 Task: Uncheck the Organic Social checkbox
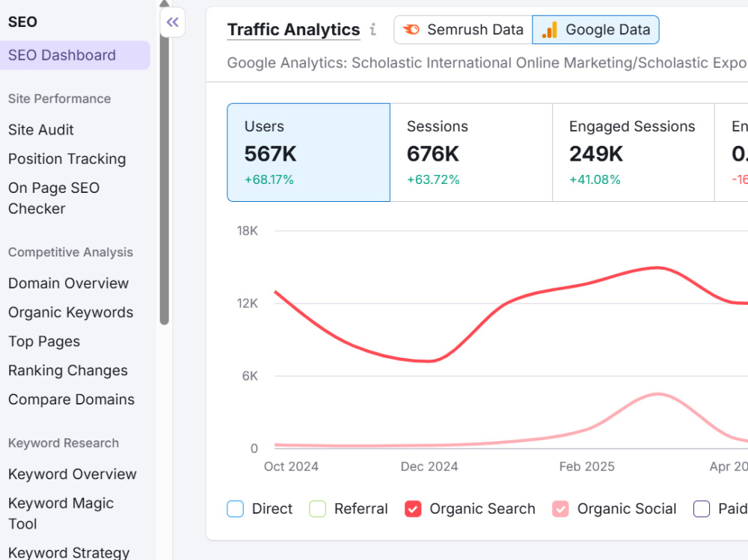[560, 509]
